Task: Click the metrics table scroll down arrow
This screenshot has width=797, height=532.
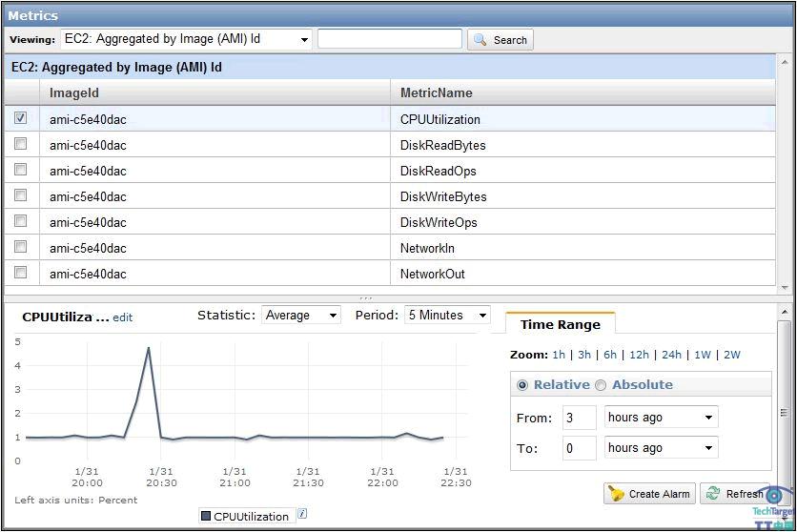Action: [x=785, y=288]
